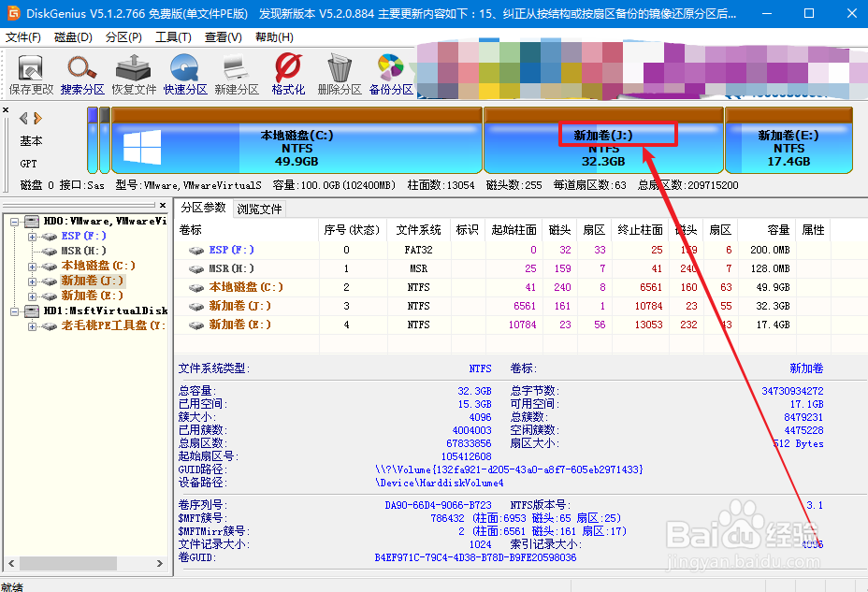Collapse the HD1 MsftVirtualDisk node
Screen dimensions: 868x592
[14, 311]
